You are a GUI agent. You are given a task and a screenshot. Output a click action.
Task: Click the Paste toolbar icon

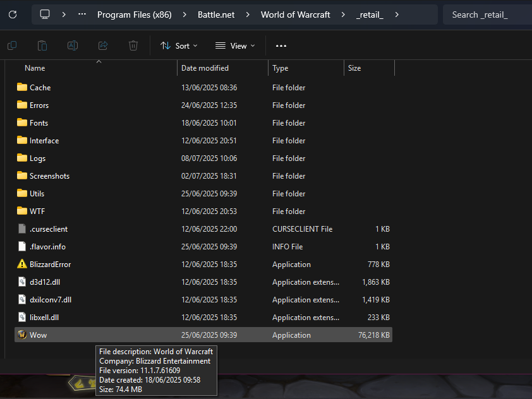(x=42, y=45)
